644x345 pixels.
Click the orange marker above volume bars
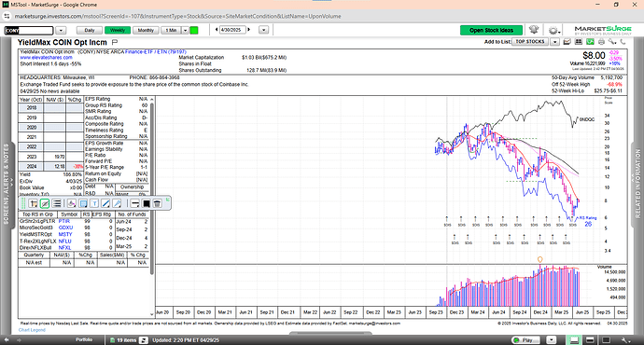[x=540, y=259]
